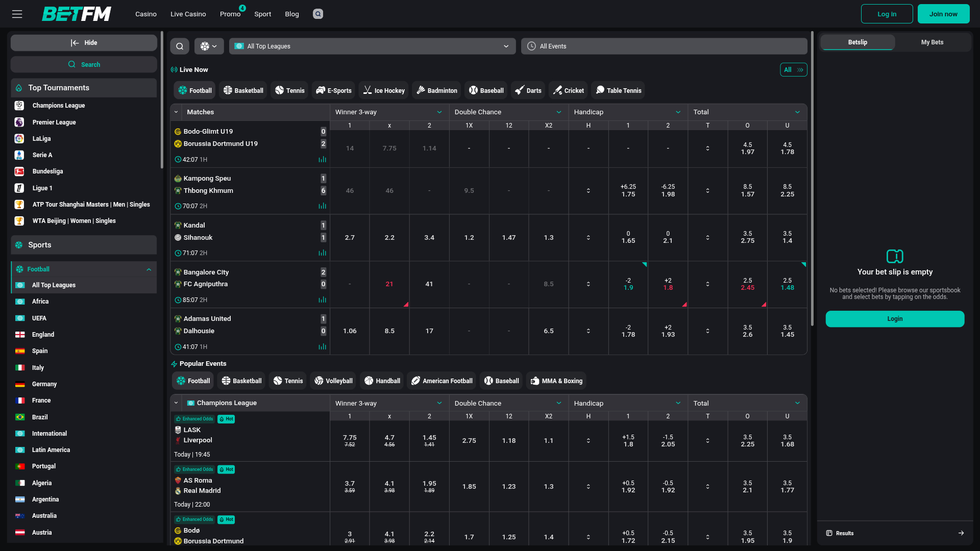Collapse the Football section in Sports sidebar
Image resolution: width=980 pixels, height=551 pixels.
(149, 269)
